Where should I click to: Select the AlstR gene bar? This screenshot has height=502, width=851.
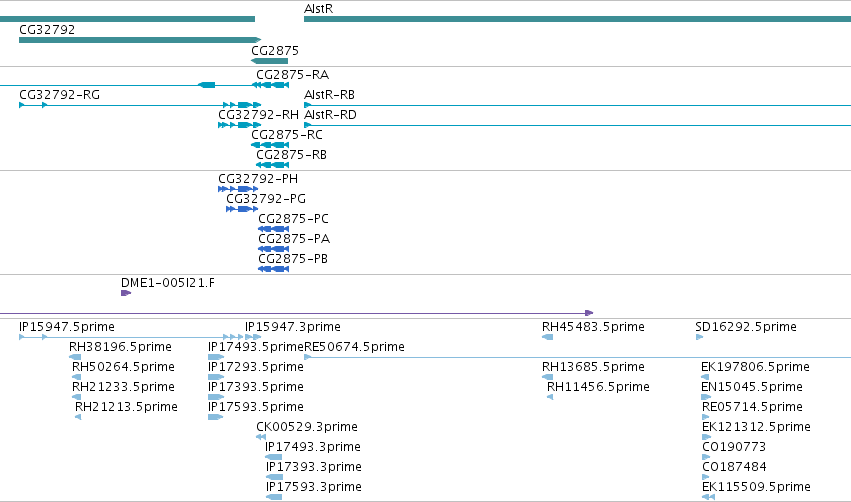(577, 19)
